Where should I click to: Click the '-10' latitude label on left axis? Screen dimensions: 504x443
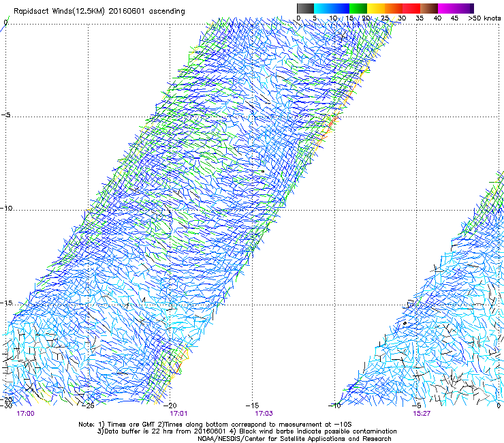tap(6, 208)
